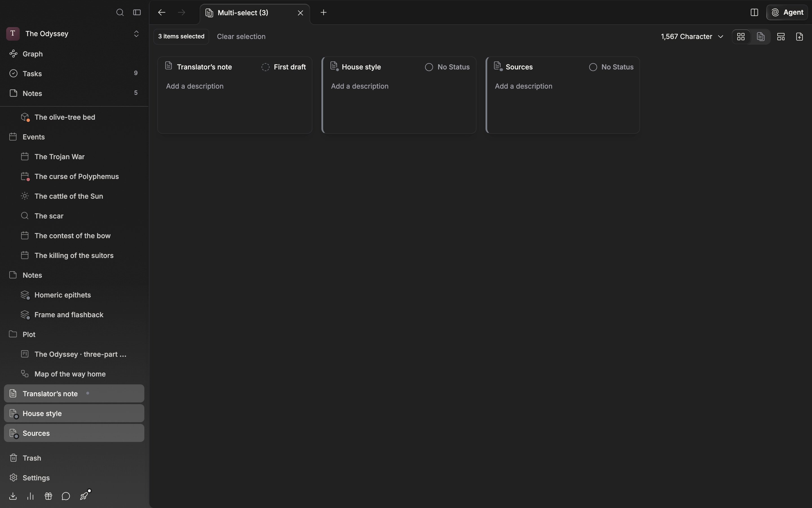Set status on Sources card
The image size is (812, 508).
pyautogui.click(x=611, y=67)
